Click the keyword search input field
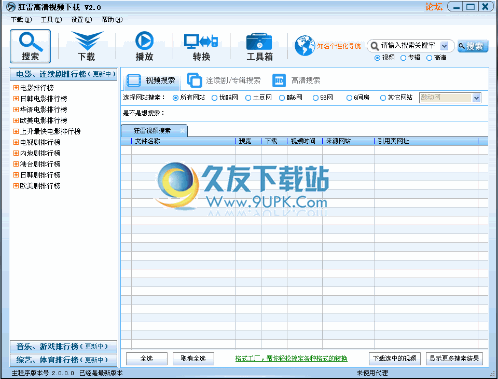The width and height of the screenshot is (498, 379). click(x=409, y=46)
